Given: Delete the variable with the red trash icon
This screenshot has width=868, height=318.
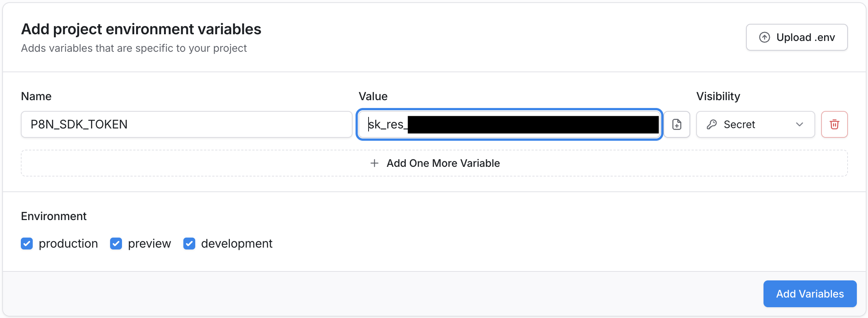Looking at the screenshot, I should (x=834, y=124).
